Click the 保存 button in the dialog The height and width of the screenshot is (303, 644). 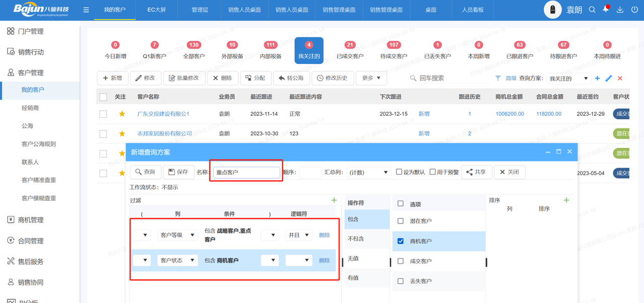[x=178, y=172]
